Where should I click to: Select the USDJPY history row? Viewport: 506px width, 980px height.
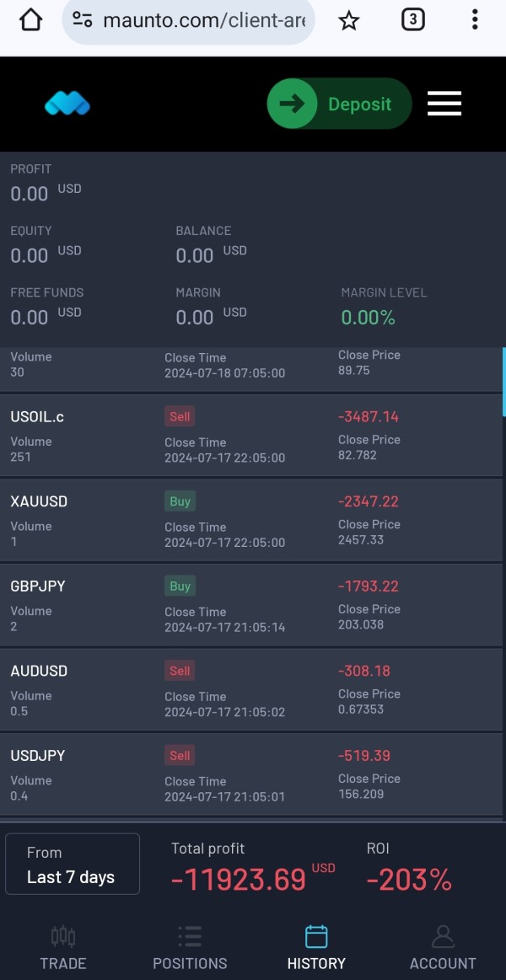250,774
